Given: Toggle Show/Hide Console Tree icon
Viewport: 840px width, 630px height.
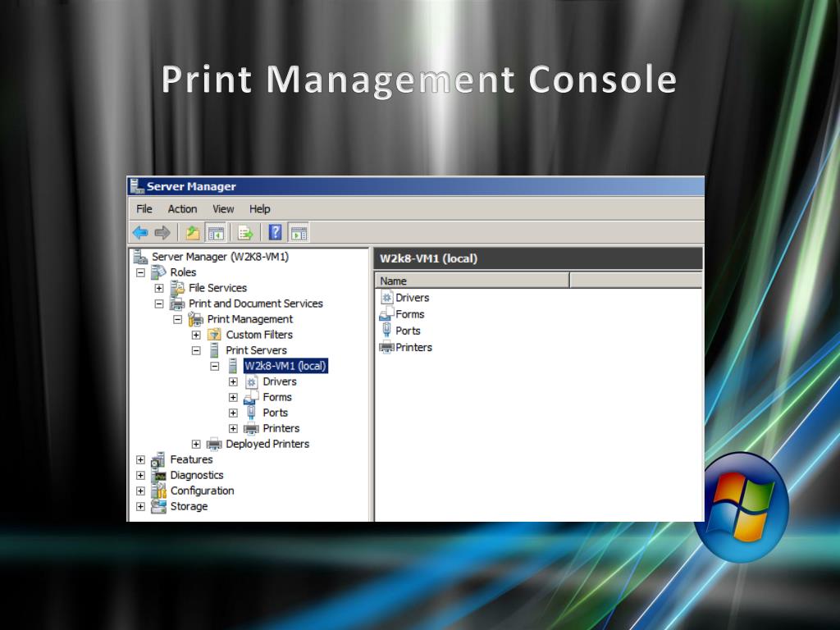Looking at the screenshot, I should coord(216,232).
